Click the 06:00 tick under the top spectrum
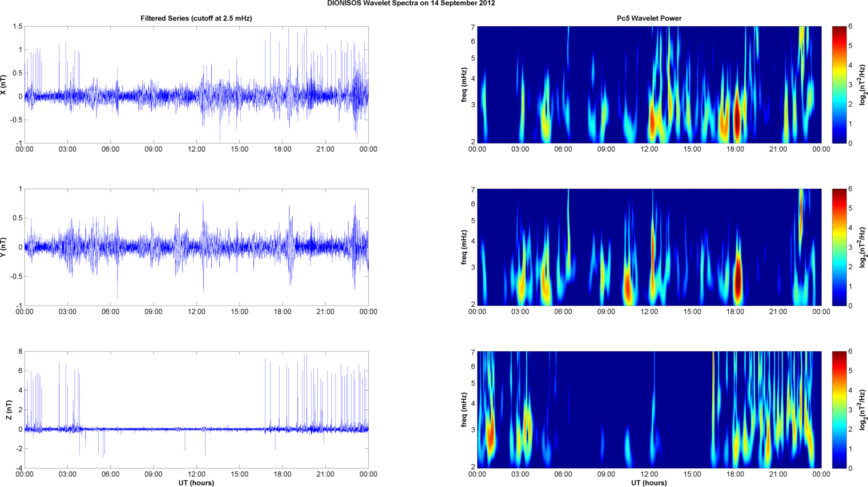The image size is (868, 487). tap(563, 149)
